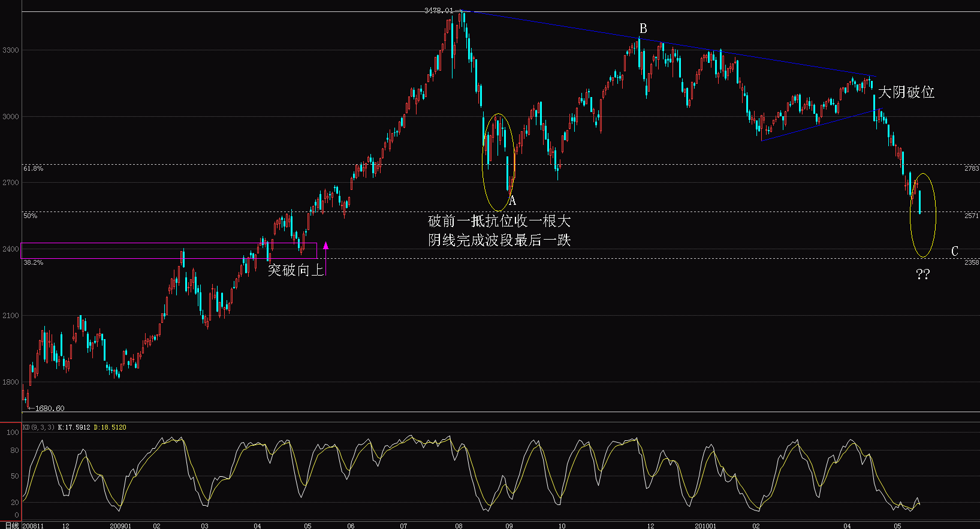Click the 2400 price axis label

coord(10,249)
